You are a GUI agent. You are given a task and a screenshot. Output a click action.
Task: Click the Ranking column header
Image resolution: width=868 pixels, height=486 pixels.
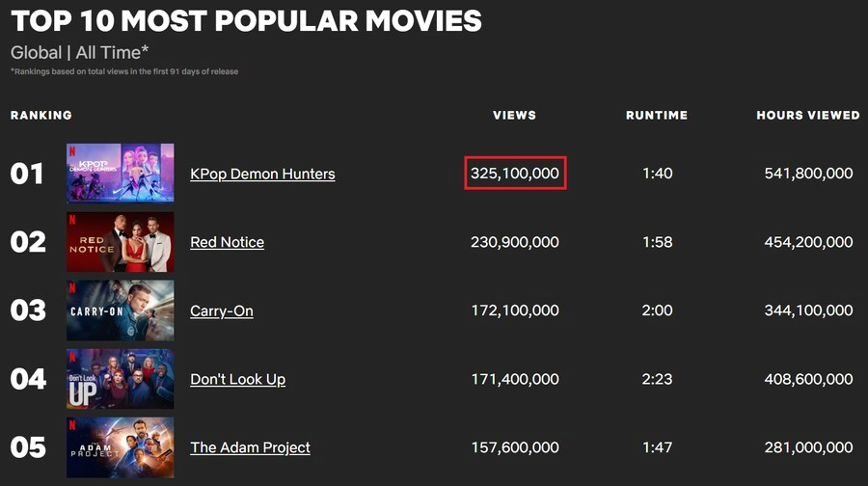pyautogui.click(x=41, y=115)
